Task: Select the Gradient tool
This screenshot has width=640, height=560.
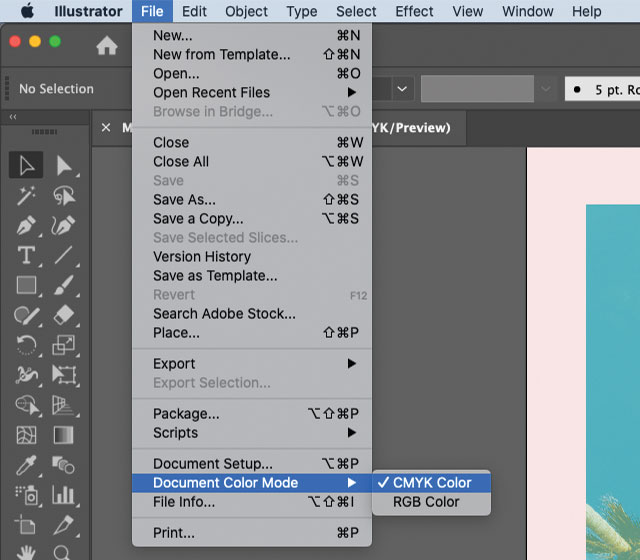Action: pos(64,435)
